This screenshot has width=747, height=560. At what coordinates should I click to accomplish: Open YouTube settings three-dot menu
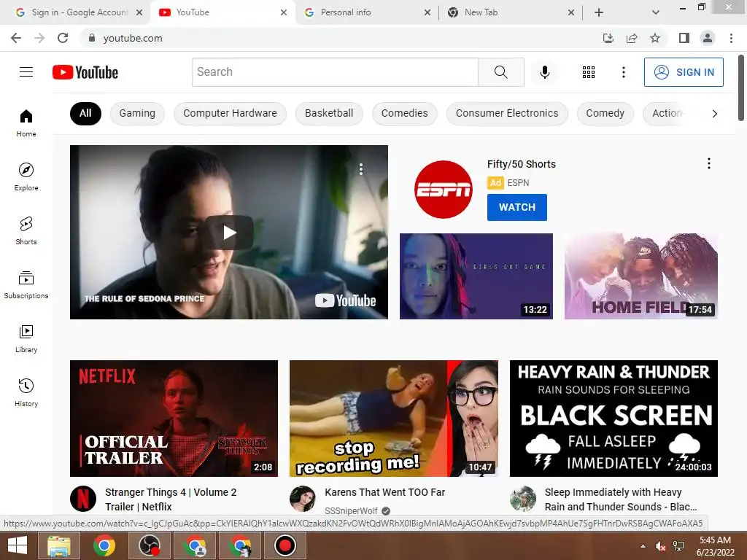click(x=623, y=72)
